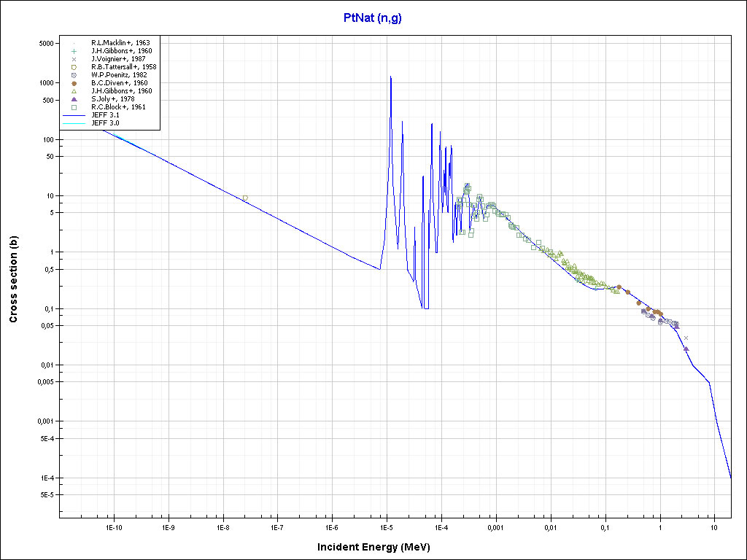
Task: Click the PtNat (n,g) chart title
Action: coord(373,17)
